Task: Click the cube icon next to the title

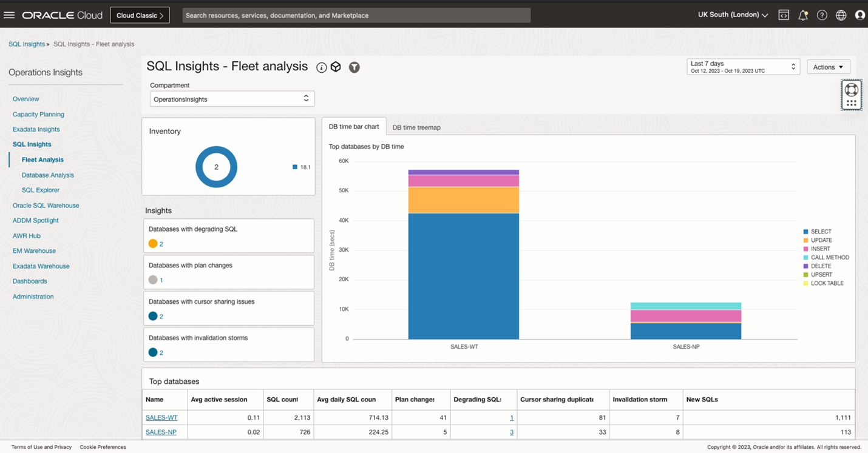Action: click(336, 67)
